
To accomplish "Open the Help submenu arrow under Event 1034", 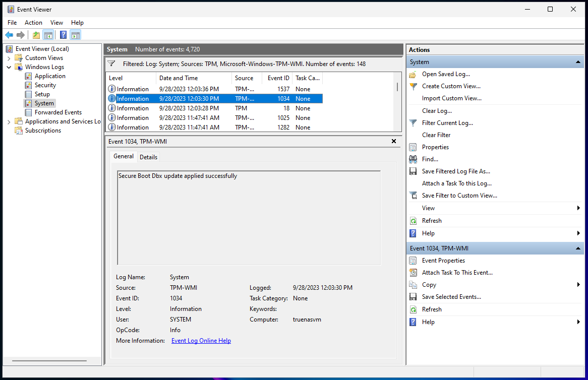I will pos(578,322).
